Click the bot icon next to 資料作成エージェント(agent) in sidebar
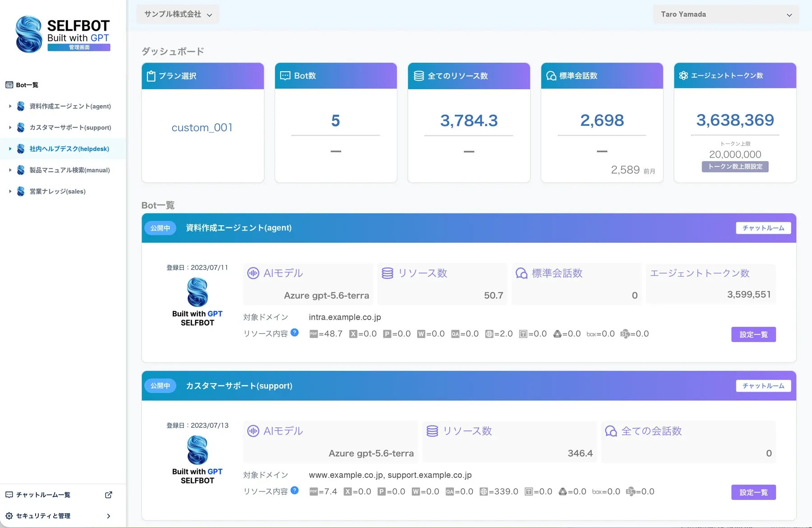The width and height of the screenshot is (812, 528). (21, 106)
